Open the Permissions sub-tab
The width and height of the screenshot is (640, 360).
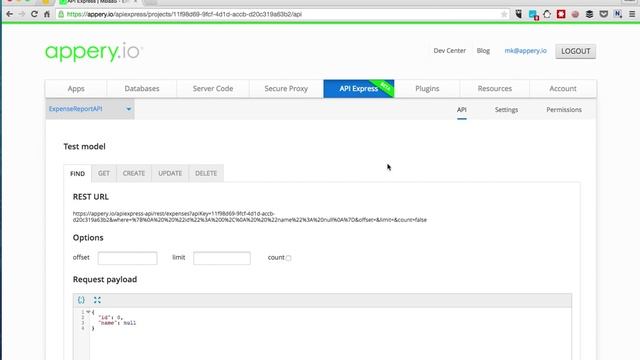[x=564, y=110]
